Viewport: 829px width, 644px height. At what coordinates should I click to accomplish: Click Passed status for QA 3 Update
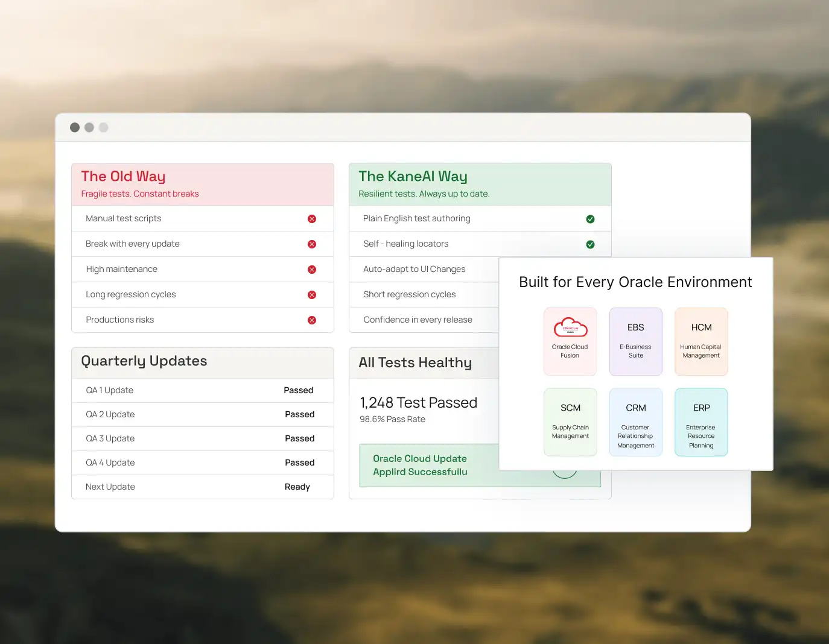(x=300, y=438)
